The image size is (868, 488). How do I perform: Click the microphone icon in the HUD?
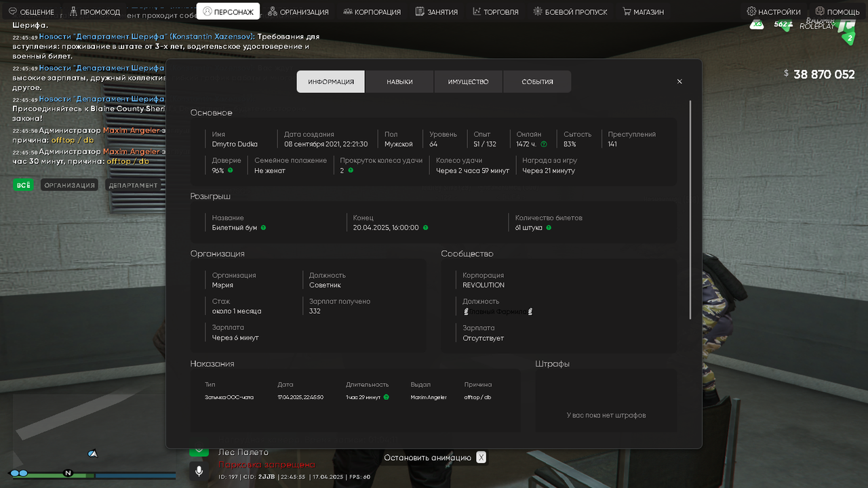coord(199,471)
